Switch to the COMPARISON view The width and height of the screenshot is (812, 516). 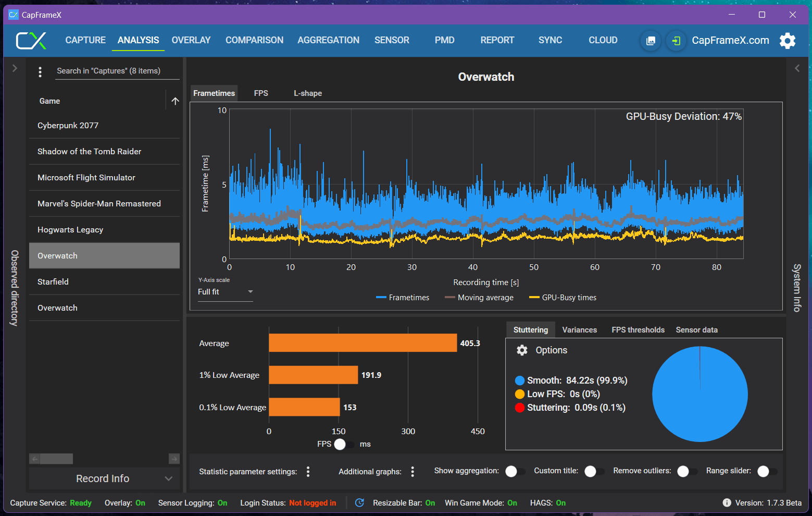pos(254,40)
